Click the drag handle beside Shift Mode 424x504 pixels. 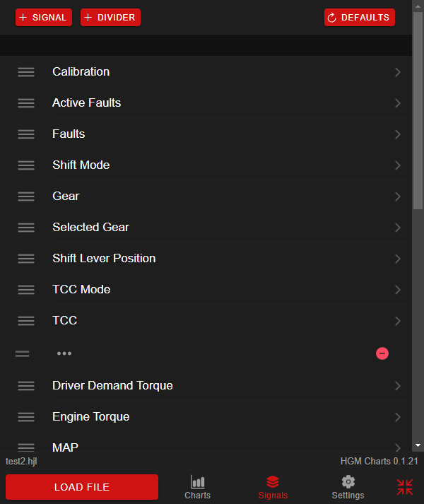pos(26,165)
